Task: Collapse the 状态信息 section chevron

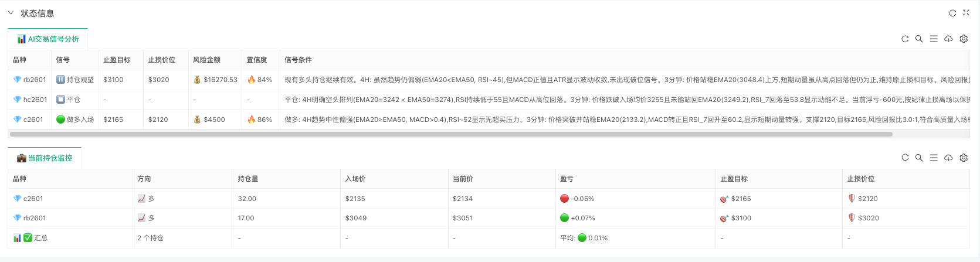Action: point(11,13)
